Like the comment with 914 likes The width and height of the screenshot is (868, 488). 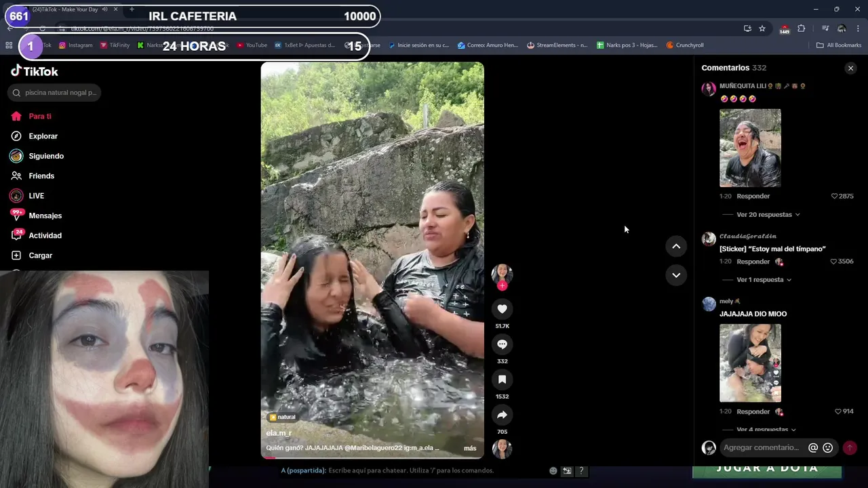point(838,412)
